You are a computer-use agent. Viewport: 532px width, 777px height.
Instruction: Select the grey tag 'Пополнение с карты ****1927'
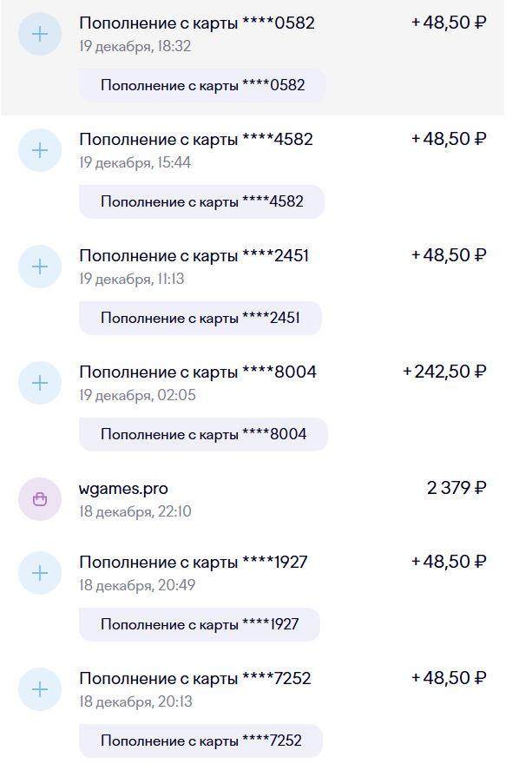[x=199, y=624]
